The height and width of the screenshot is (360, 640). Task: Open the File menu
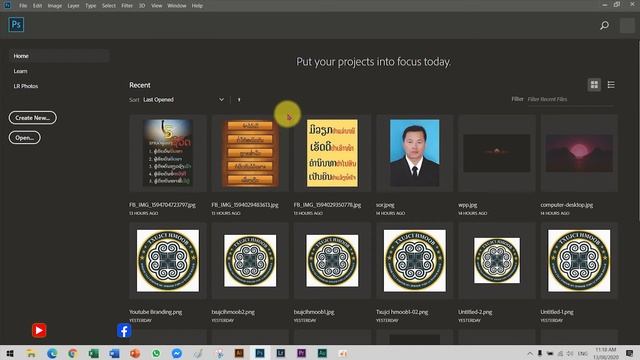pyautogui.click(x=23, y=6)
